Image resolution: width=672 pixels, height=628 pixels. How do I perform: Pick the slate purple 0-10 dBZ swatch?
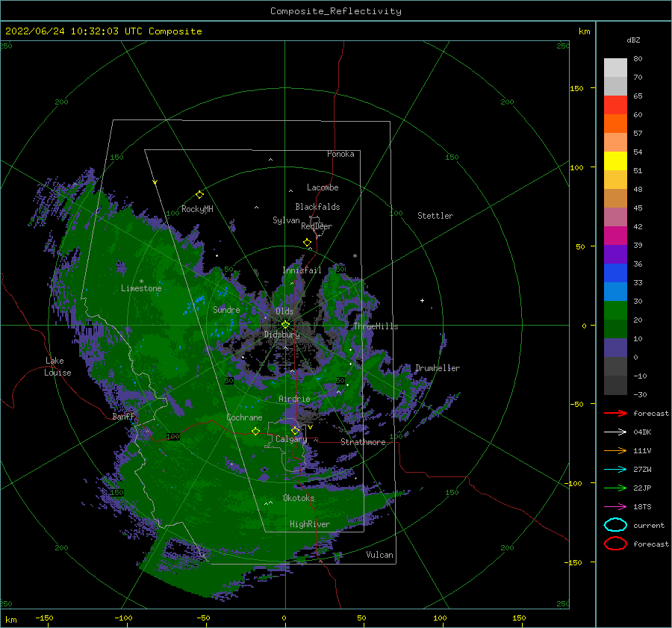615,347
